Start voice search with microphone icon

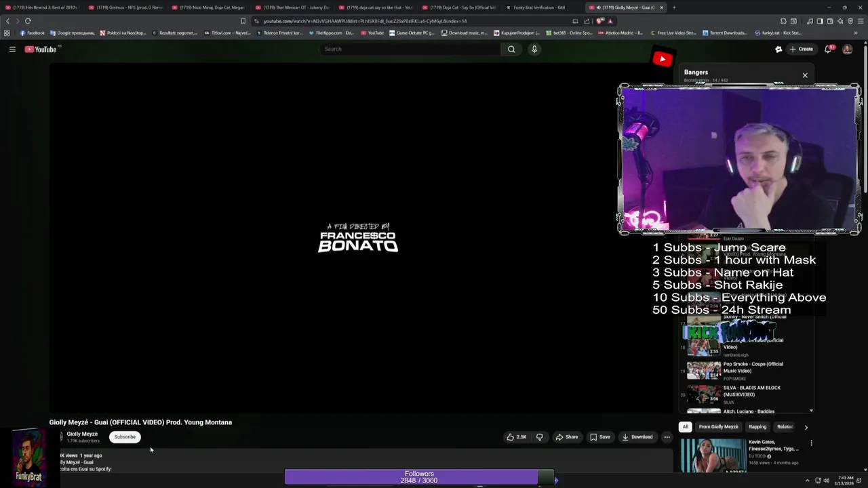[x=534, y=49]
